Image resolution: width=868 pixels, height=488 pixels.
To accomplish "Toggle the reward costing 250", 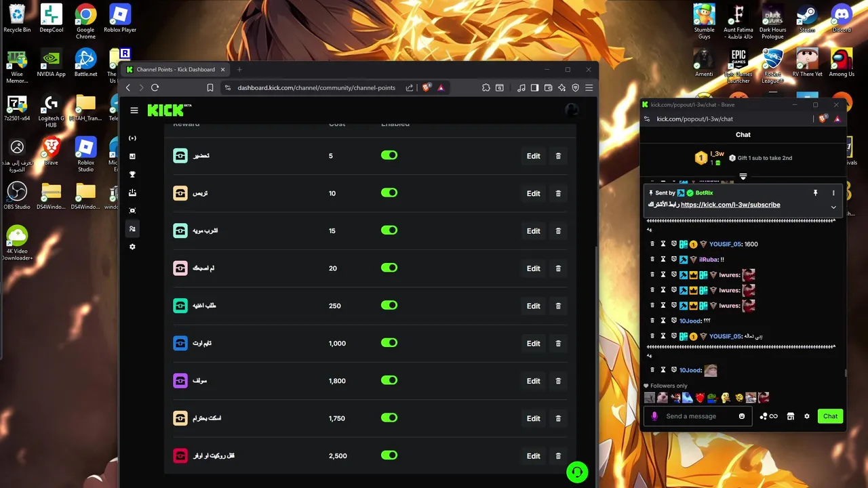I will 389,305.
